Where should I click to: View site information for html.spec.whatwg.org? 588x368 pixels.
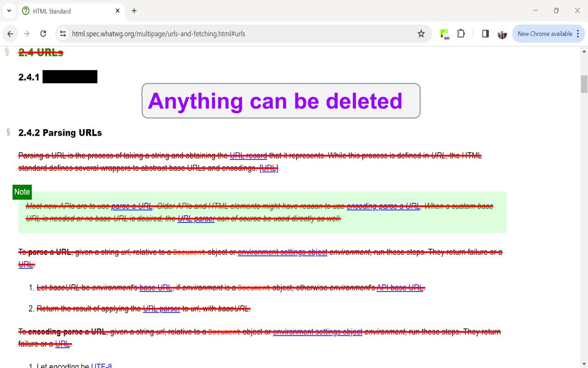pyautogui.click(x=63, y=34)
